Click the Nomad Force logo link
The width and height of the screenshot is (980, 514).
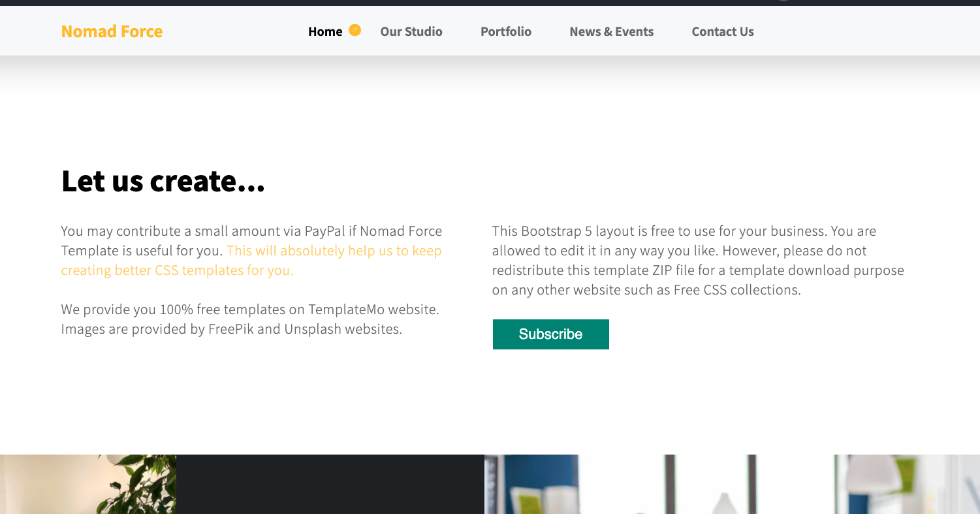(112, 31)
